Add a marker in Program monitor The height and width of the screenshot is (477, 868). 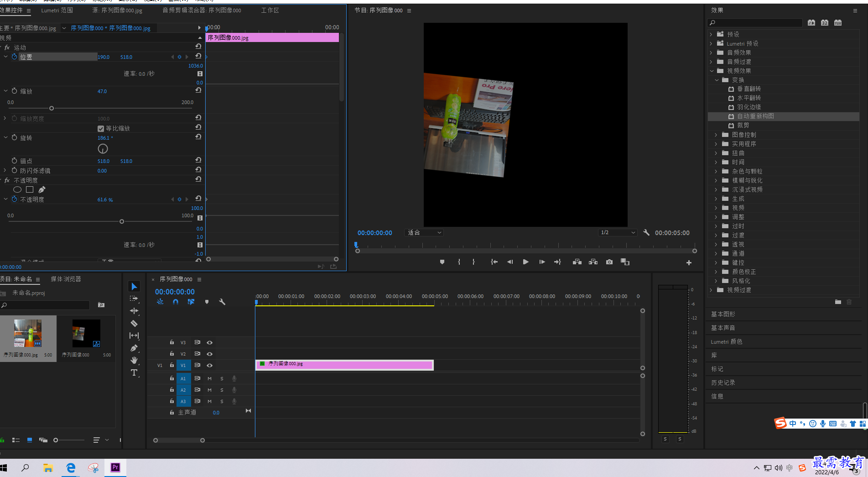442,262
